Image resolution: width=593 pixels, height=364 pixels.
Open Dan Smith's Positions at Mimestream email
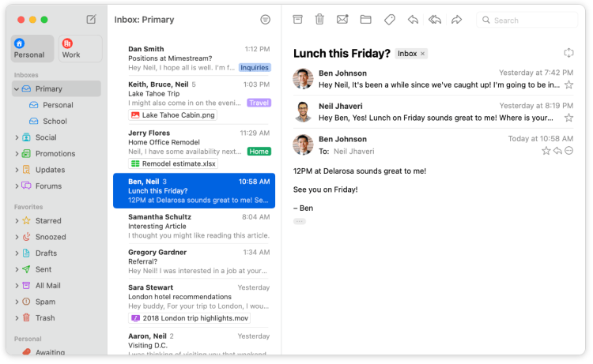point(194,58)
